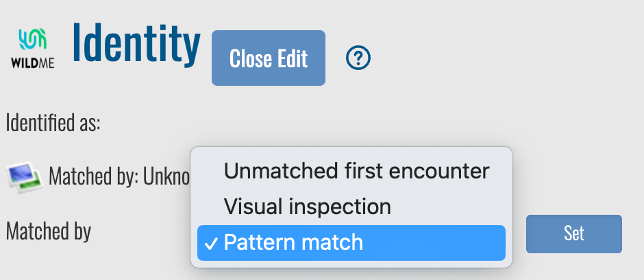The image size is (644, 280).
Task: Select the Visual inspection option
Action: [307, 207]
